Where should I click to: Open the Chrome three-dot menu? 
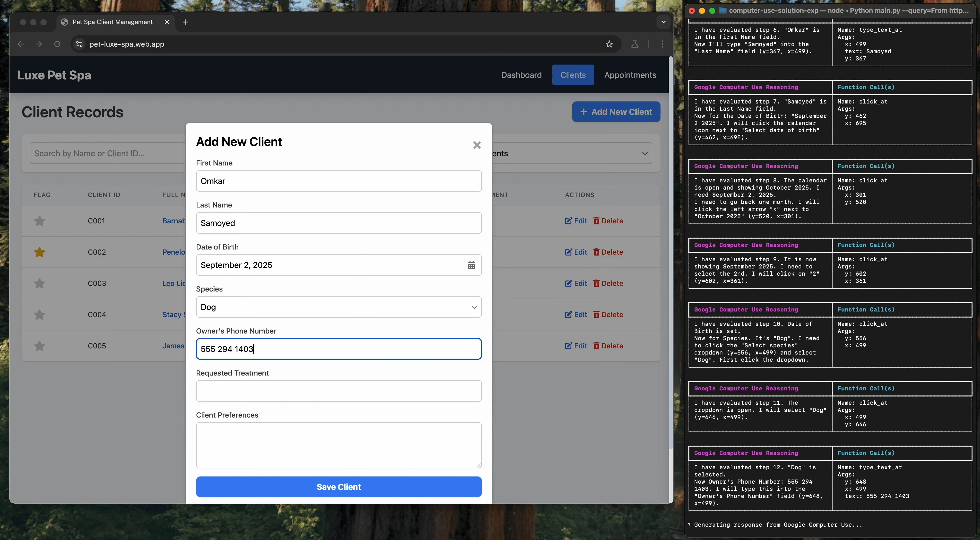tap(662, 44)
